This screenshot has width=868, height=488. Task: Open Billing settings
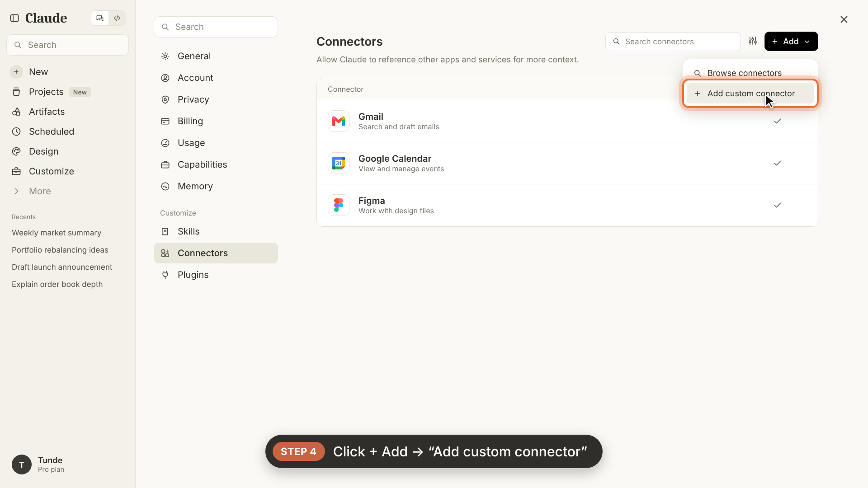tap(216, 121)
